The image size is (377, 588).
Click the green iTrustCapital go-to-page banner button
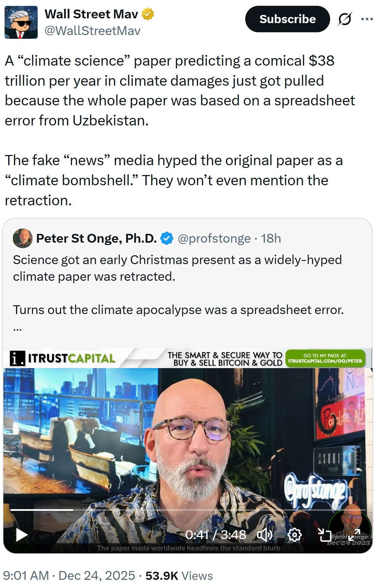pos(325,358)
